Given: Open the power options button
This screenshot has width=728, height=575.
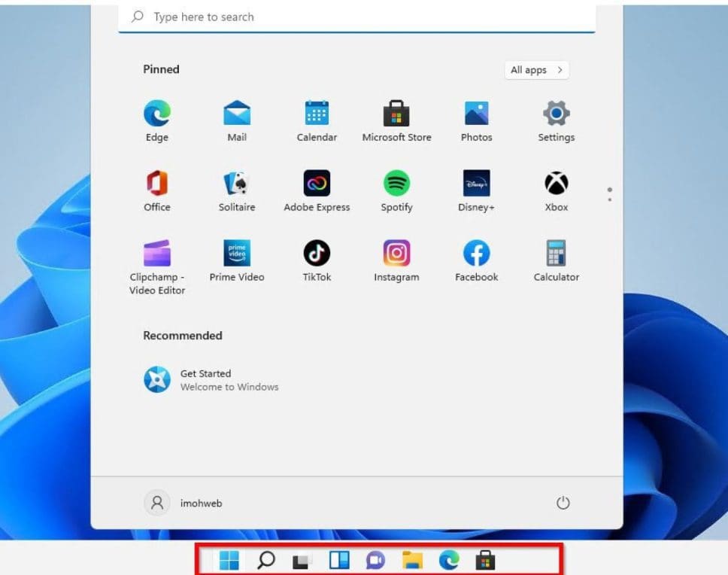Looking at the screenshot, I should point(563,504).
